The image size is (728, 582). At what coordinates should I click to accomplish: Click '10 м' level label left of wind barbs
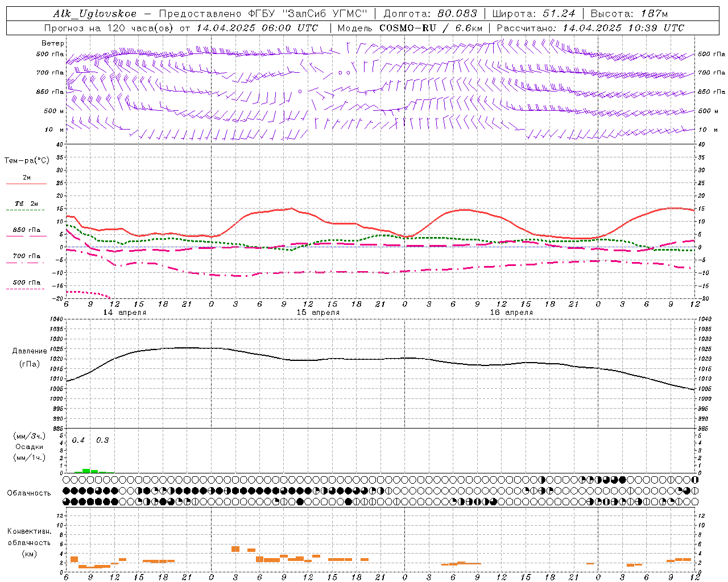point(55,130)
